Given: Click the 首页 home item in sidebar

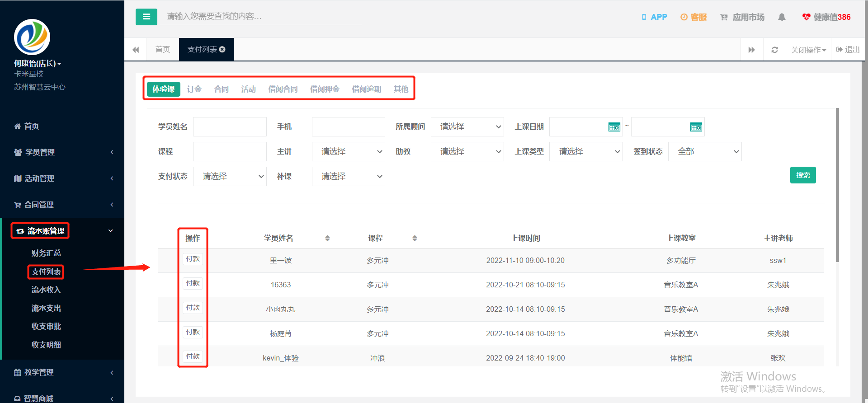Looking at the screenshot, I should (63, 126).
